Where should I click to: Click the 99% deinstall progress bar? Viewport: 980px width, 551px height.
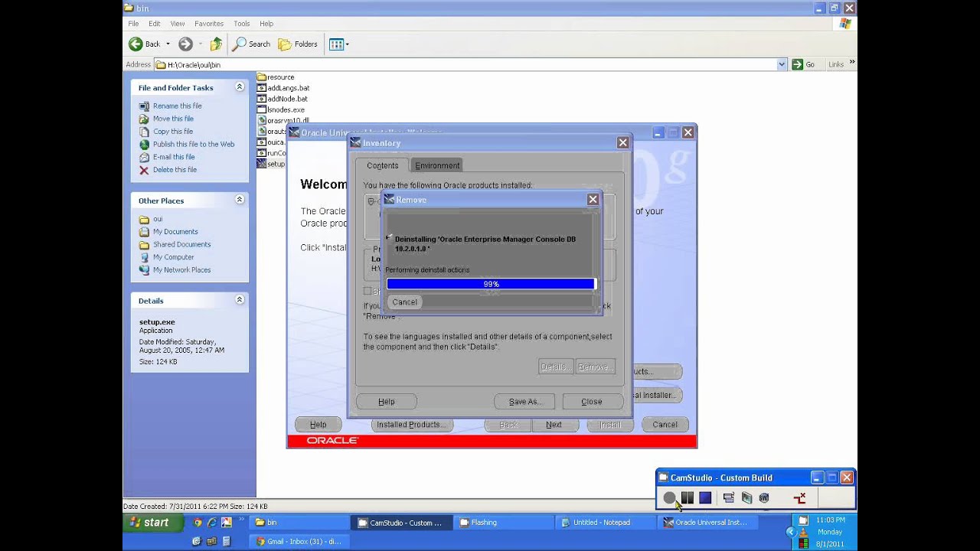[491, 284]
